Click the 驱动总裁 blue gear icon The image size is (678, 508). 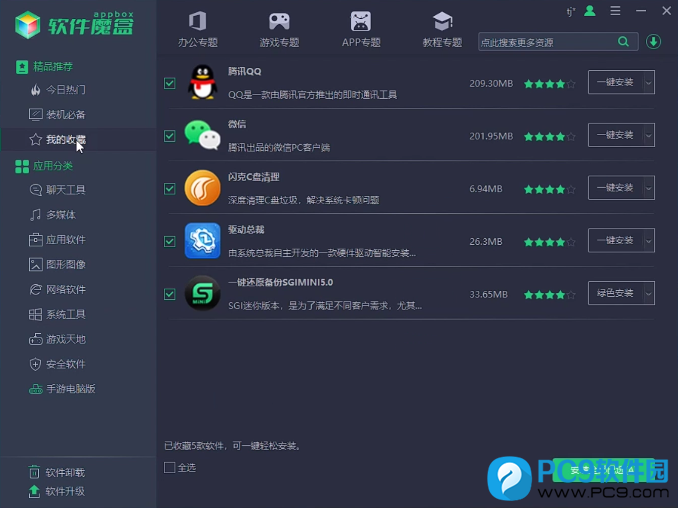tap(202, 241)
